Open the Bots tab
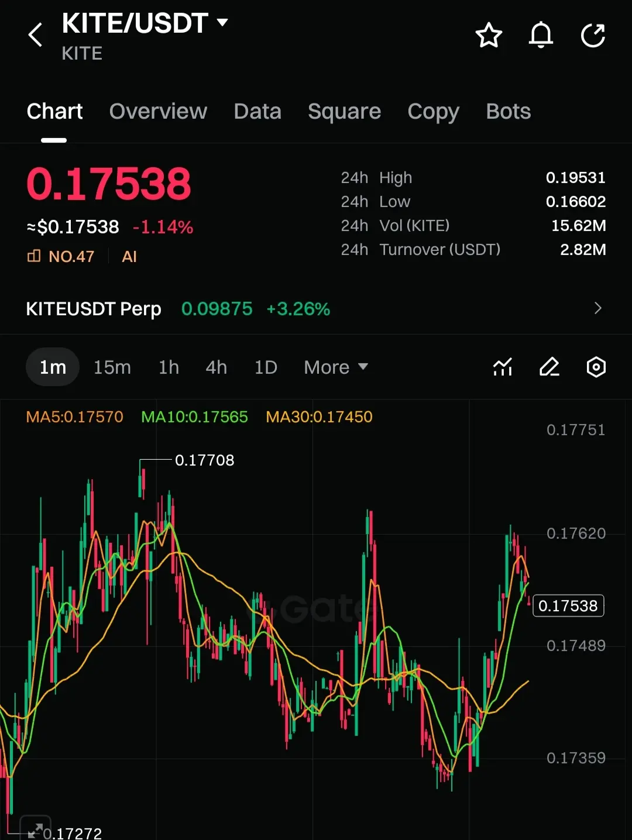The height and width of the screenshot is (840, 632). coord(508,111)
